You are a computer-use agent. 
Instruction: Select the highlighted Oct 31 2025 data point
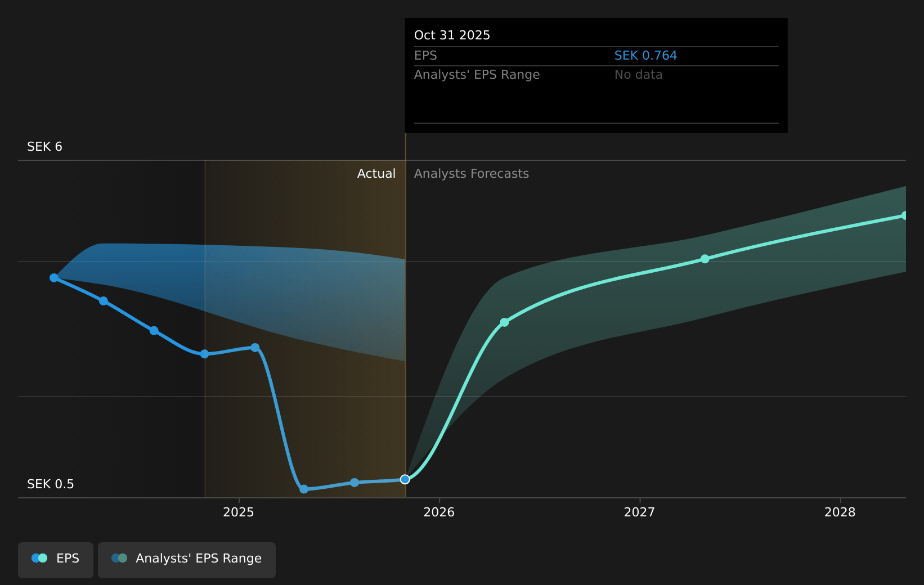405,479
